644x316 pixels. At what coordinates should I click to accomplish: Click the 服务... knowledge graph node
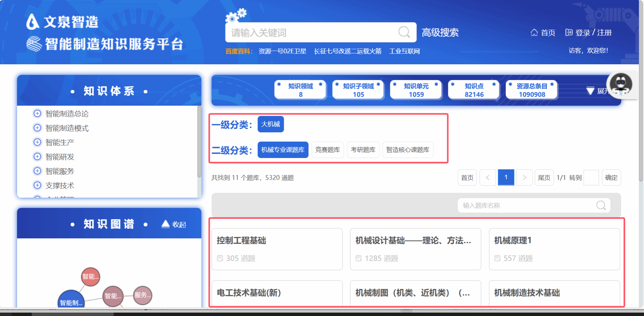click(142, 295)
